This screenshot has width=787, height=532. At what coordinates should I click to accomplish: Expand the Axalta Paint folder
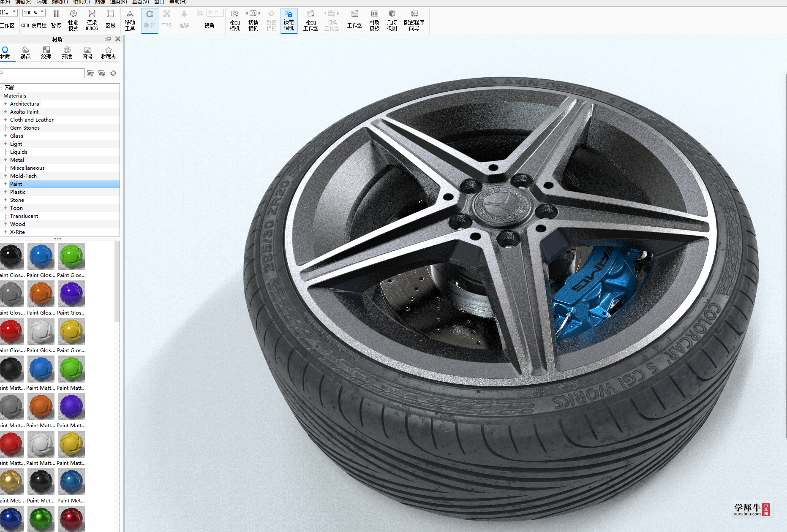coord(5,111)
